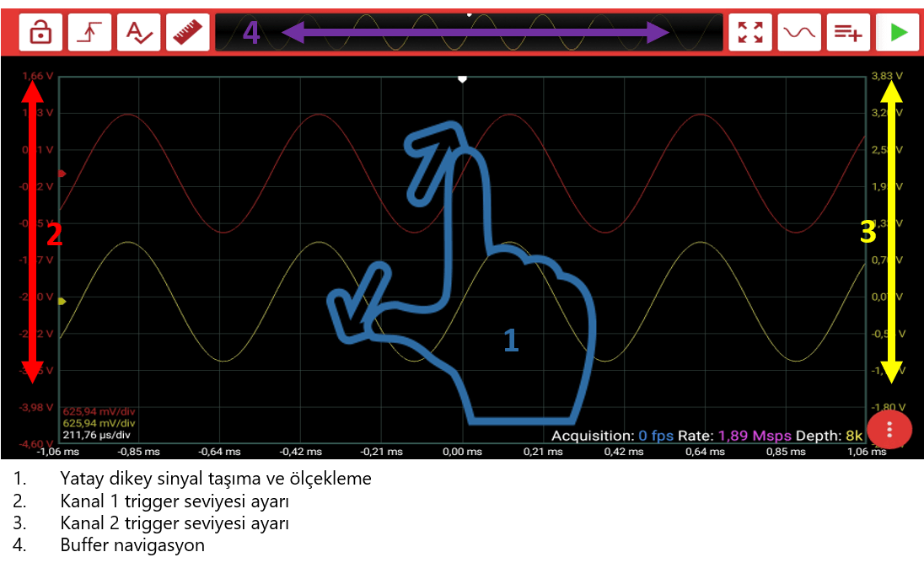Open the automatic measurements icon
Image resolution: width=924 pixels, height=568 pixels.
(139, 32)
